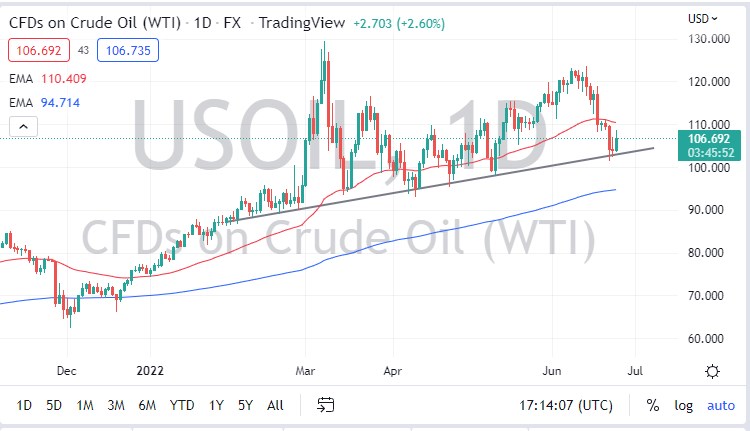
Task: Open the USD currency dropdown
Action: (x=704, y=18)
